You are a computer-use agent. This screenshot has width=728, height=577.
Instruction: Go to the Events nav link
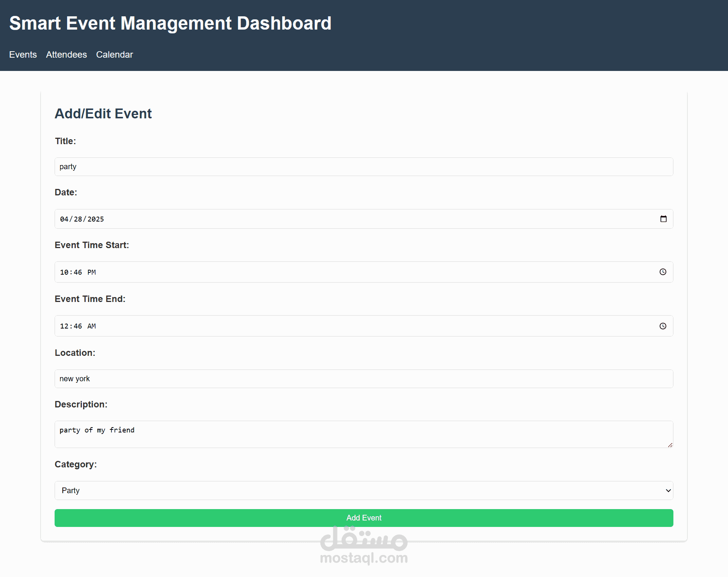(23, 55)
